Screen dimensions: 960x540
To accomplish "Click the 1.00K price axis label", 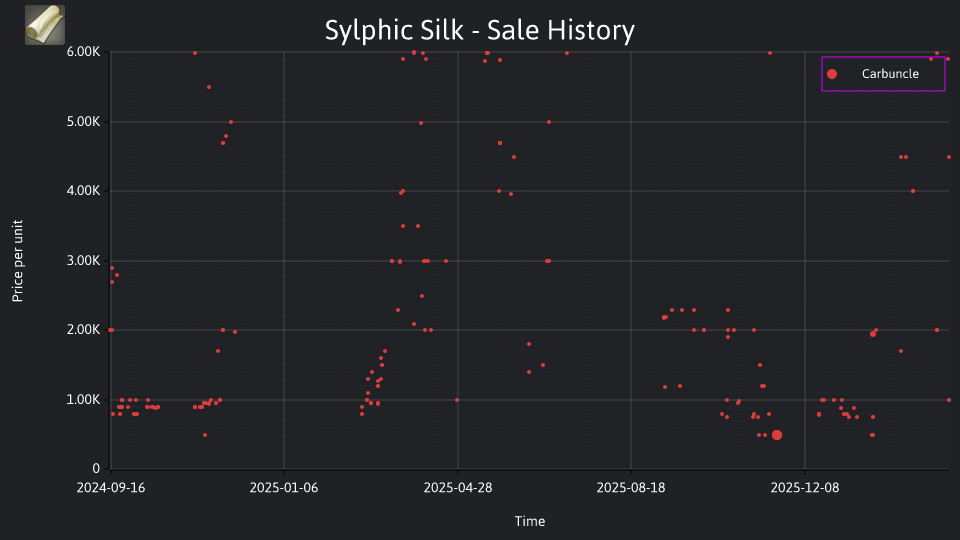I will 83,400.
